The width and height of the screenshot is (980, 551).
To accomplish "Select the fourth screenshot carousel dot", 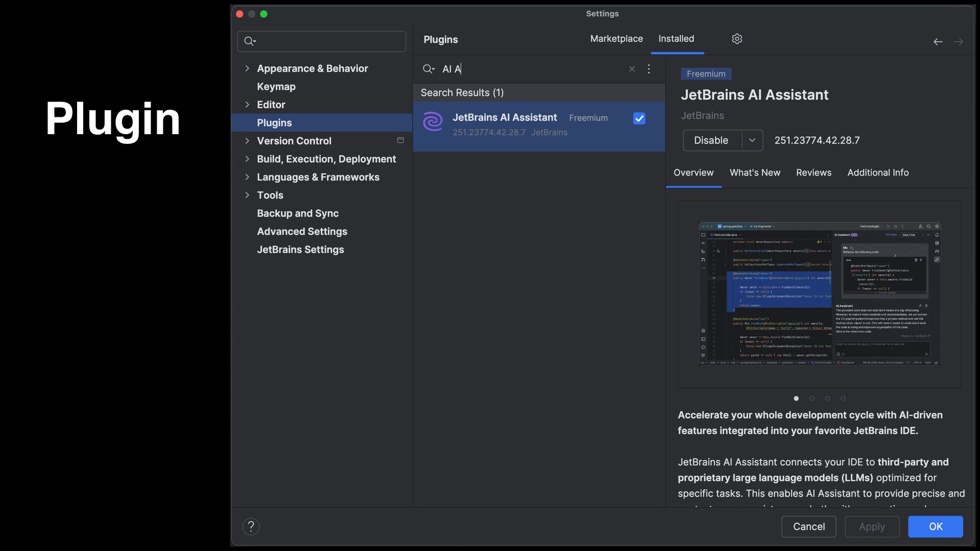I will coord(843,398).
